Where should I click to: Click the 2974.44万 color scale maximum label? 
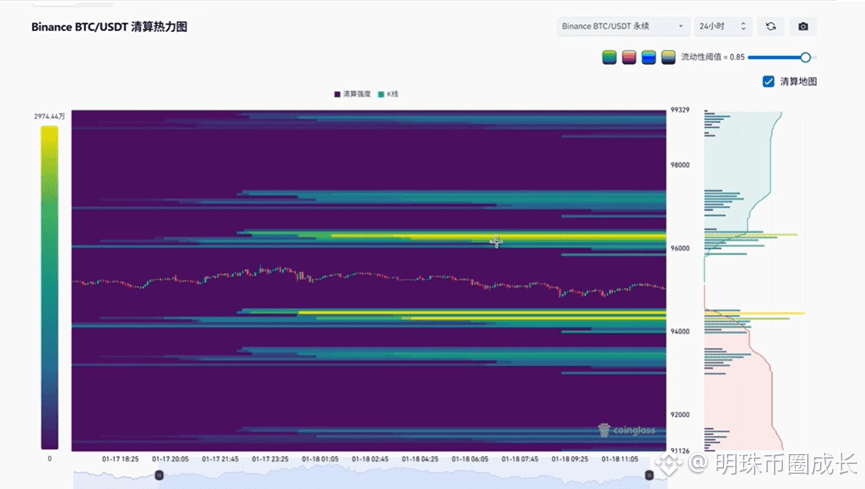tap(49, 116)
